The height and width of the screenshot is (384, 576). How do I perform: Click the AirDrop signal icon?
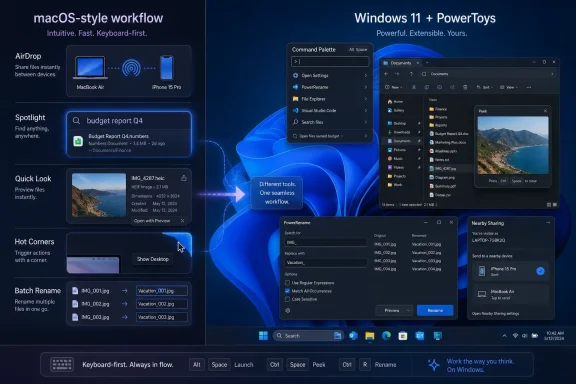tap(131, 68)
